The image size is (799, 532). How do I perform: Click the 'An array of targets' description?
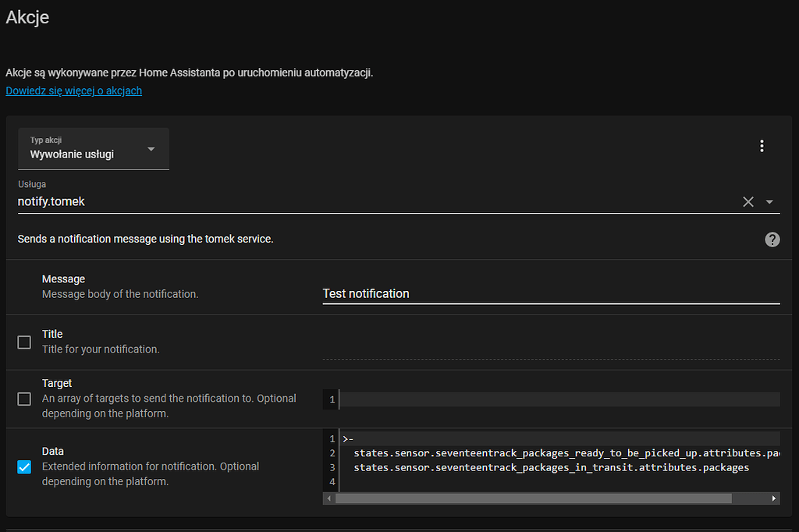pyautogui.click(x=169, y=406)
